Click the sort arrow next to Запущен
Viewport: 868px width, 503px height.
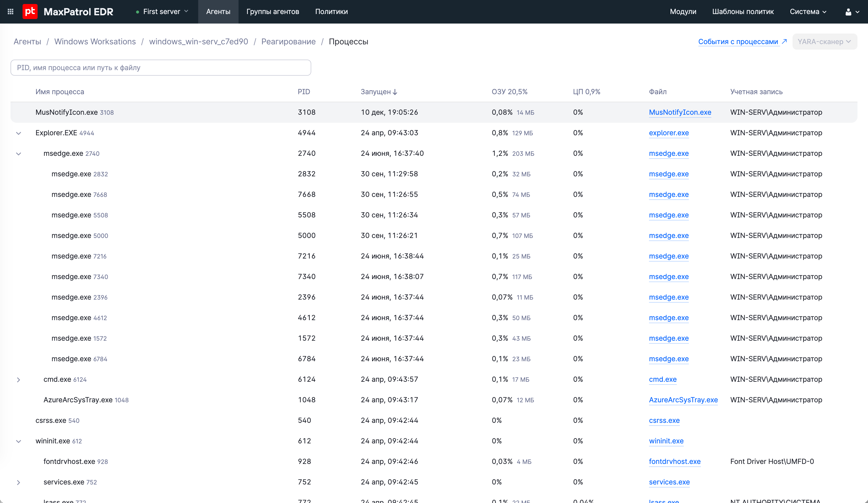point(395,92)
